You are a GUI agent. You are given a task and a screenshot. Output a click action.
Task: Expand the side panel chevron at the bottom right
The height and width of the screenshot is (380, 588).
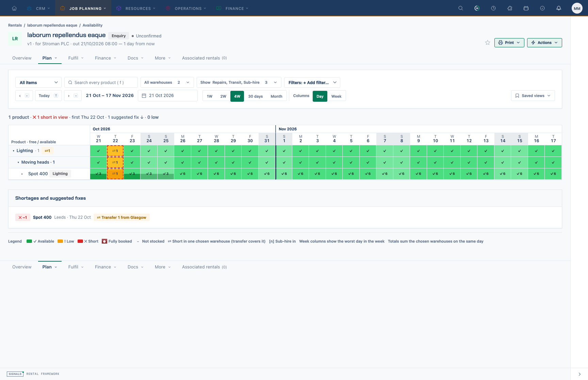tap(579, 374)
